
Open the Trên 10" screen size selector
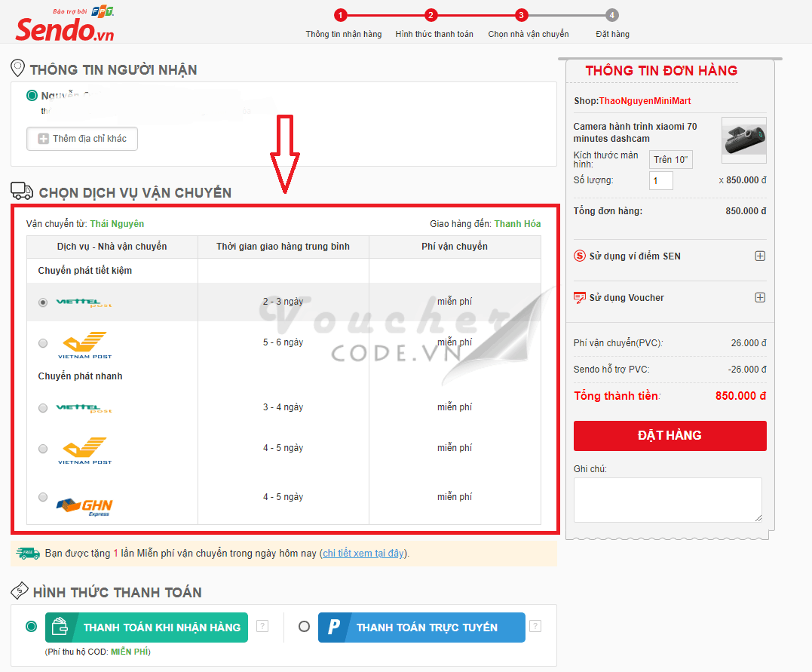pos(670,160)
